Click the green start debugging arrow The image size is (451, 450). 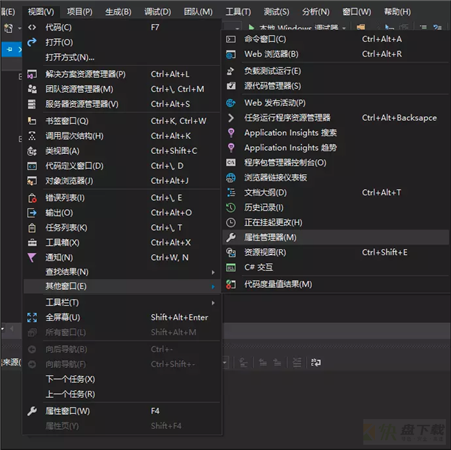pyautogui.click(x=252, y=27)
